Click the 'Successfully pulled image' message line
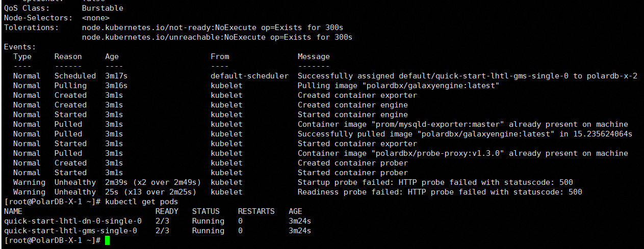 pyautogui.click(x=465, y=134)
